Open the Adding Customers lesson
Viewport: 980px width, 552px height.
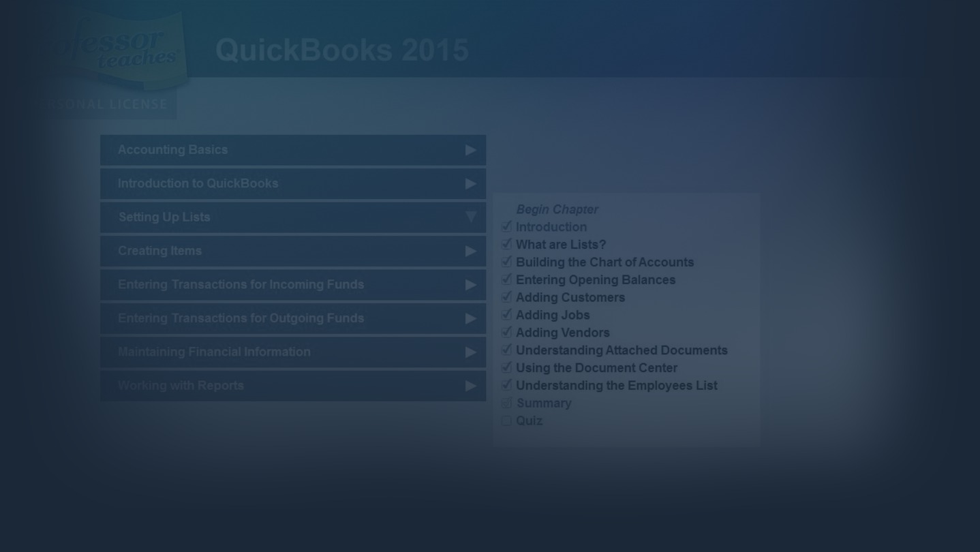(570, 297)
